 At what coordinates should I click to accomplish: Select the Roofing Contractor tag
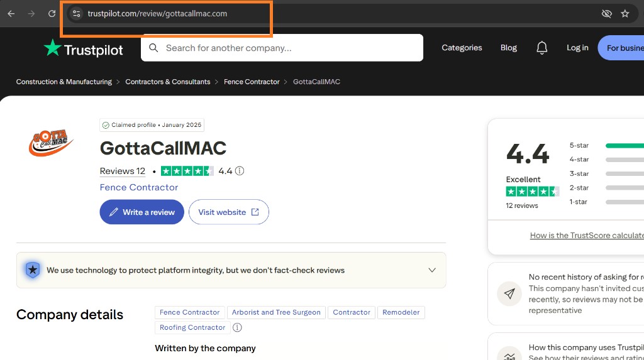click(192, 327)
